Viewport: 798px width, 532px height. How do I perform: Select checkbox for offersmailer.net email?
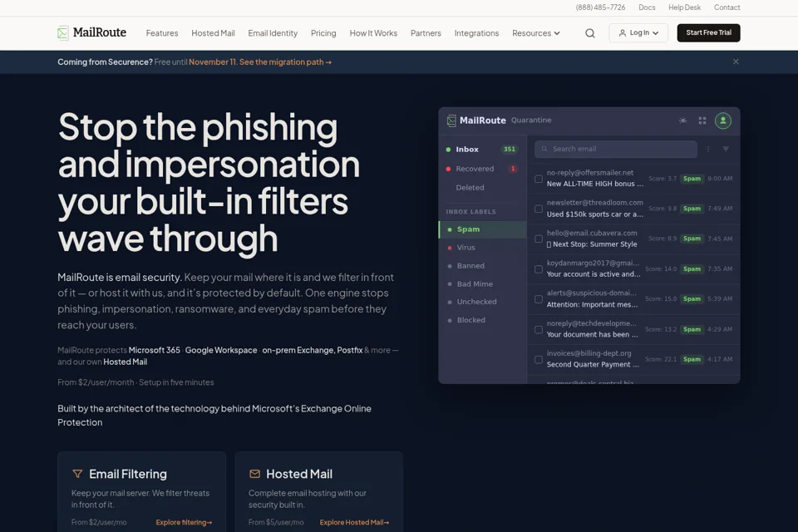point(539,179)
